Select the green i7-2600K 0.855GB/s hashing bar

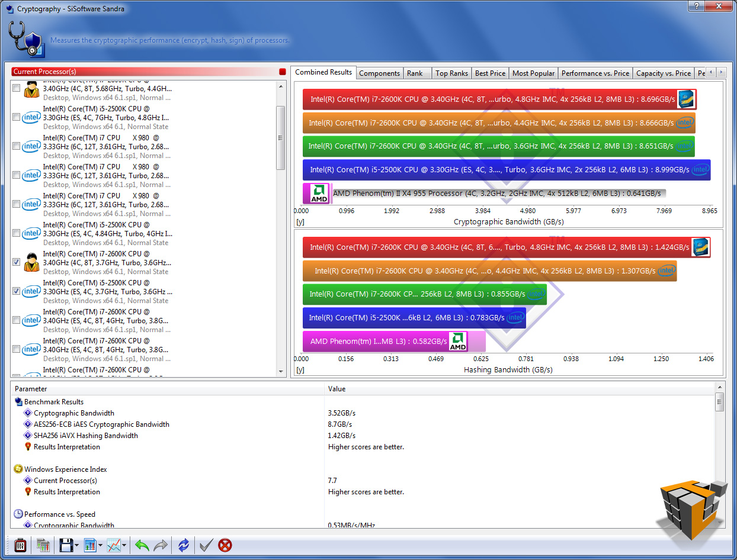424,294
